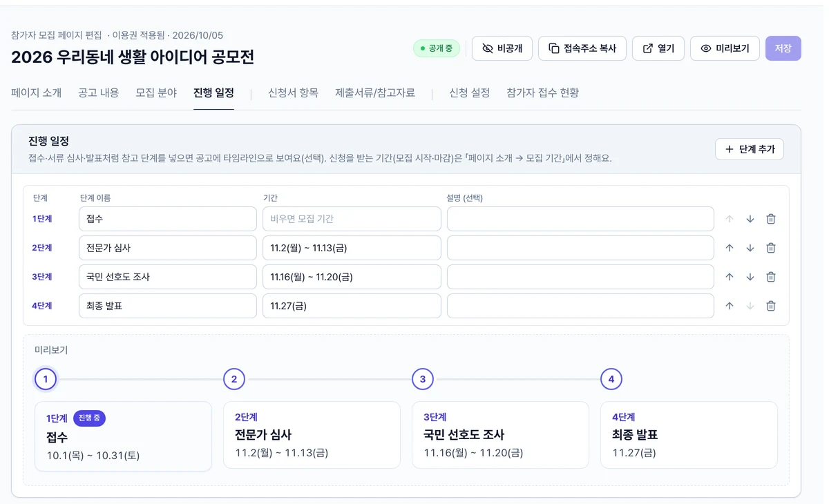Add a step with 단계 추가

coord(750,149)
